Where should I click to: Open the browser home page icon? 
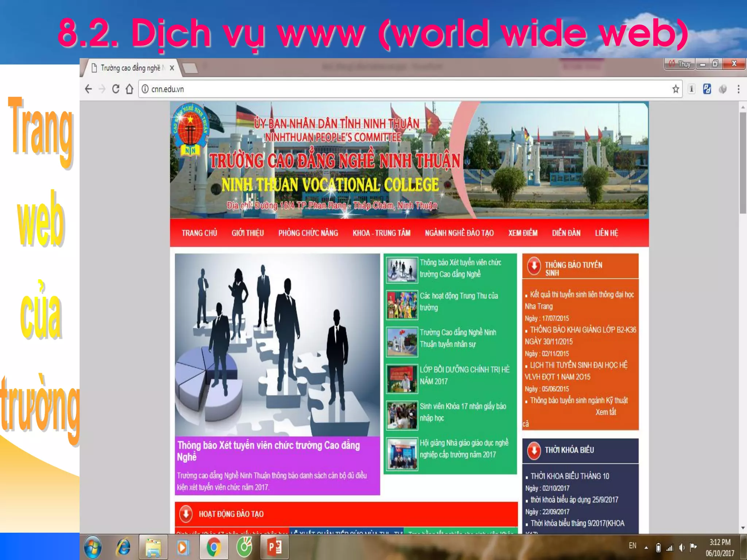[x=129, y=89]
